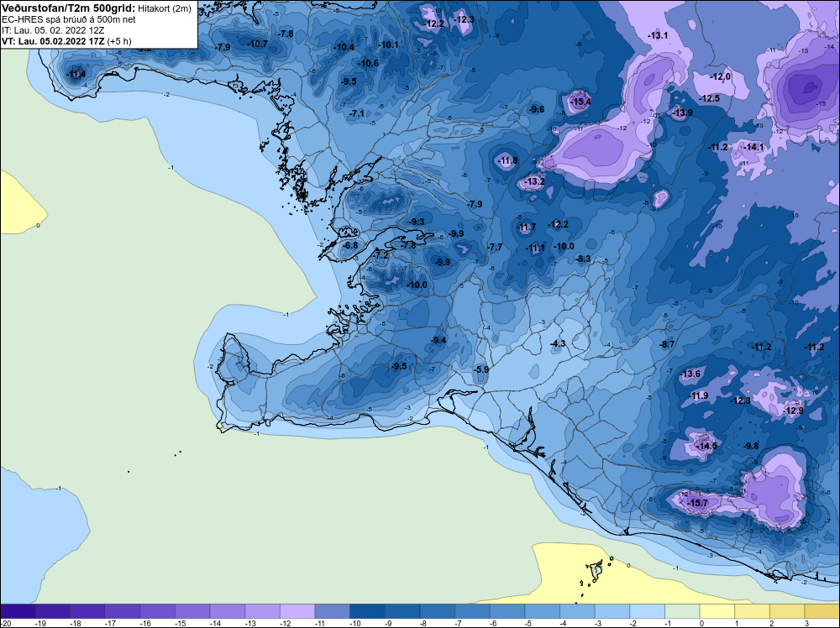Select the -10.4 temperature value
The height and width of the screenshot is (628, 840).
click(344, 47)
